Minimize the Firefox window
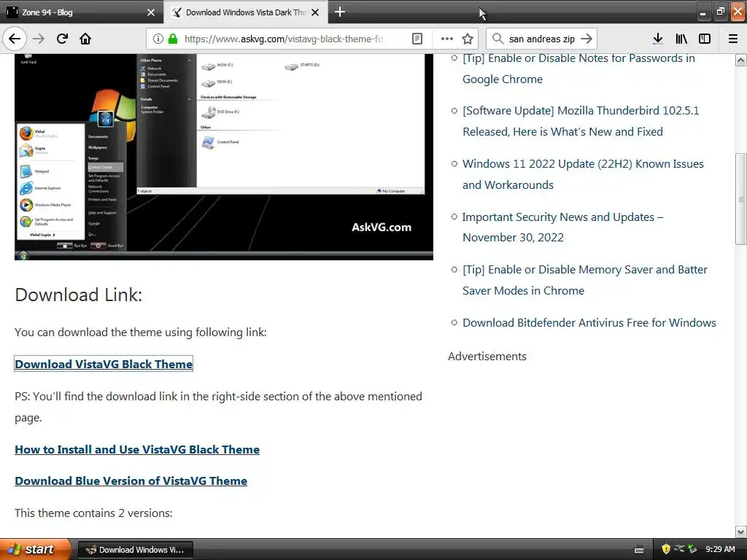 (x=703, y=12)
